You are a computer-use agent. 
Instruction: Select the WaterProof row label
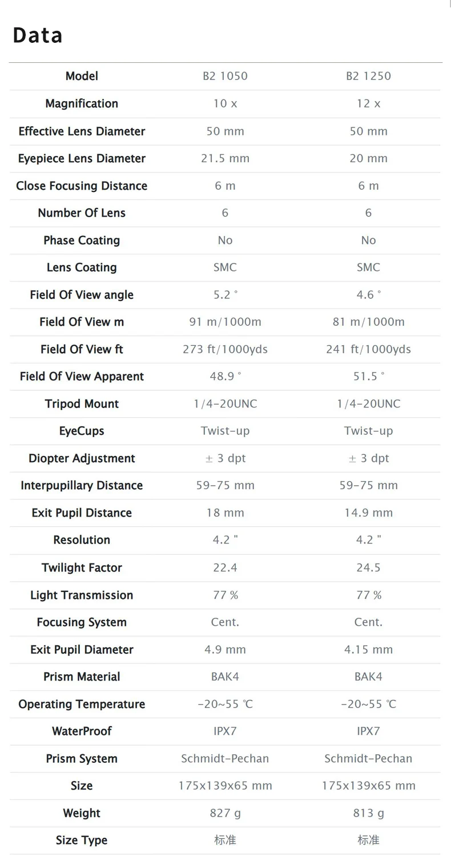tap(82, 731)
